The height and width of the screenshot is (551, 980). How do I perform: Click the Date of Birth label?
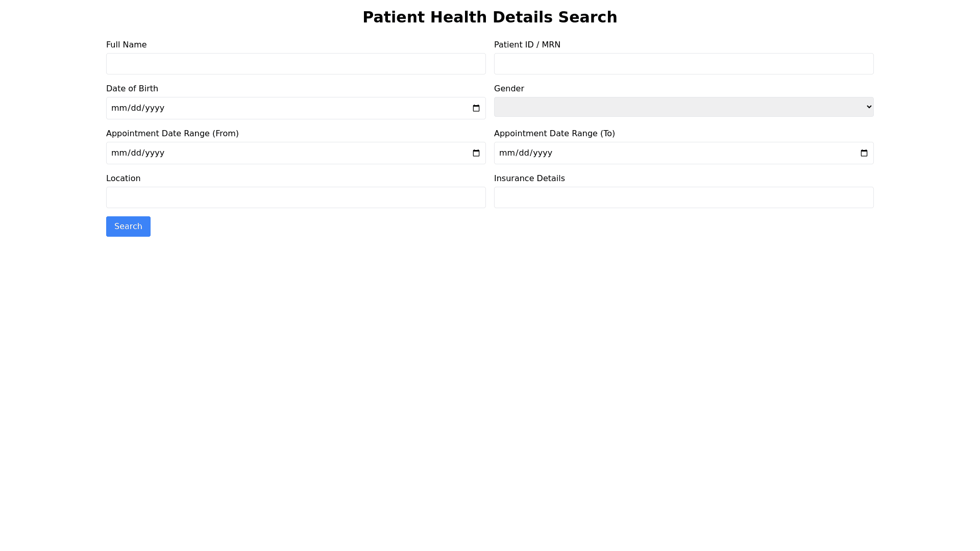click(x=132, y=89)
